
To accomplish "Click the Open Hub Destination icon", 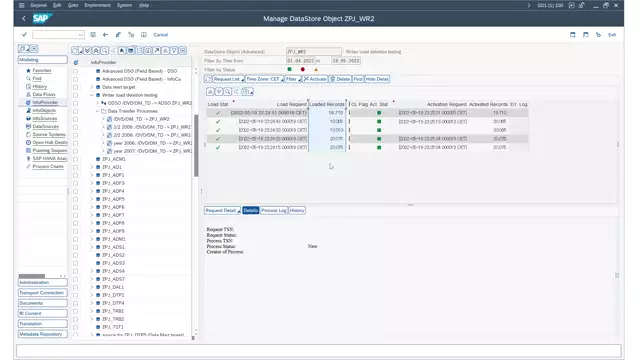I will [28, 142].
